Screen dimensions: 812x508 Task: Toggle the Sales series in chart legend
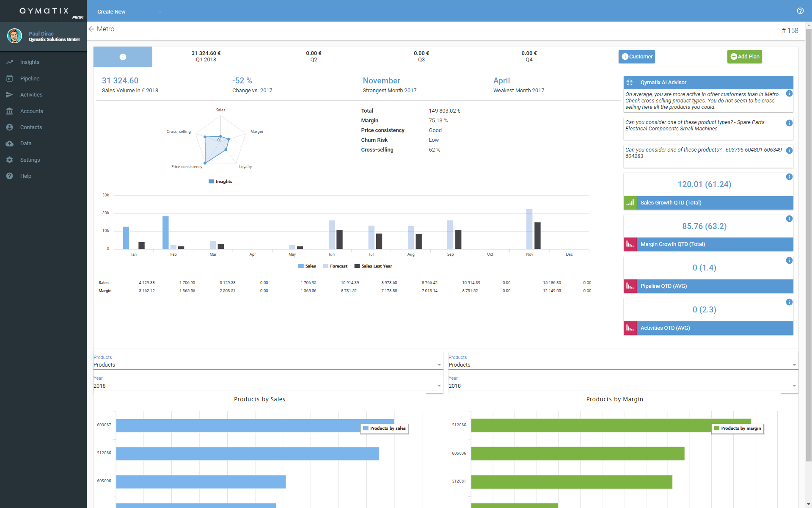(x=307, y=266)
